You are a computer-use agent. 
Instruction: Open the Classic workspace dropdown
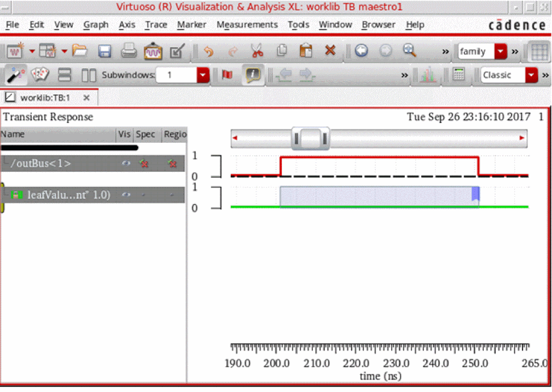[532, 75]
